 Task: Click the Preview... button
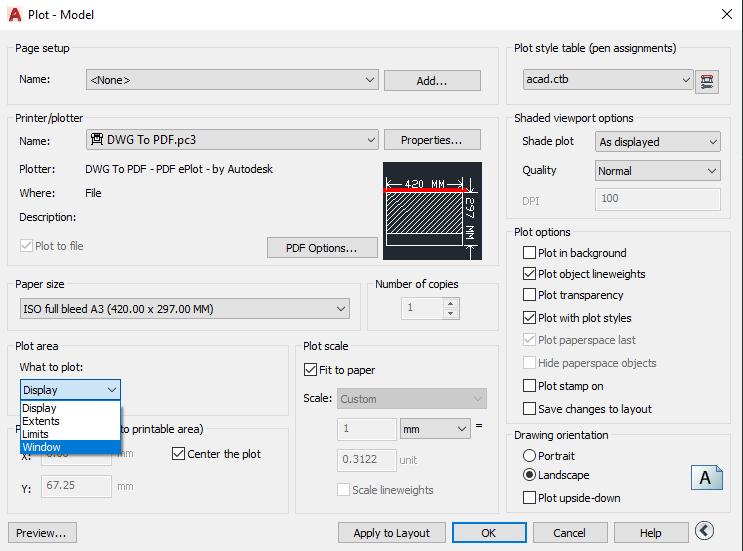click(42, 533)
